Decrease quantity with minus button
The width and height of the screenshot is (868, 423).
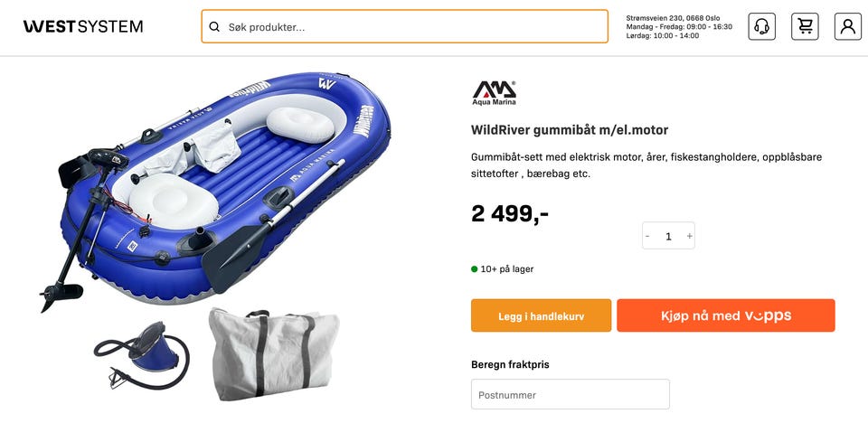click(x=647, y=236)
